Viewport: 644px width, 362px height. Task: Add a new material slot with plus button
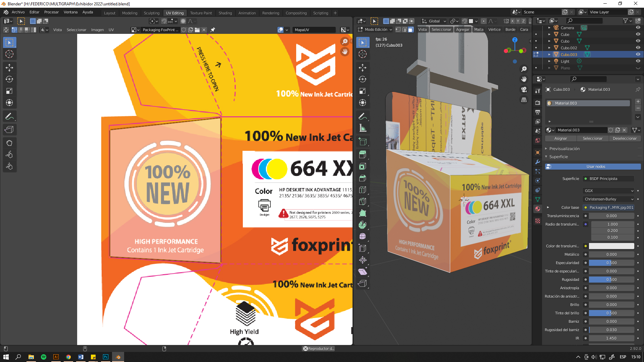tap(638, 102)
